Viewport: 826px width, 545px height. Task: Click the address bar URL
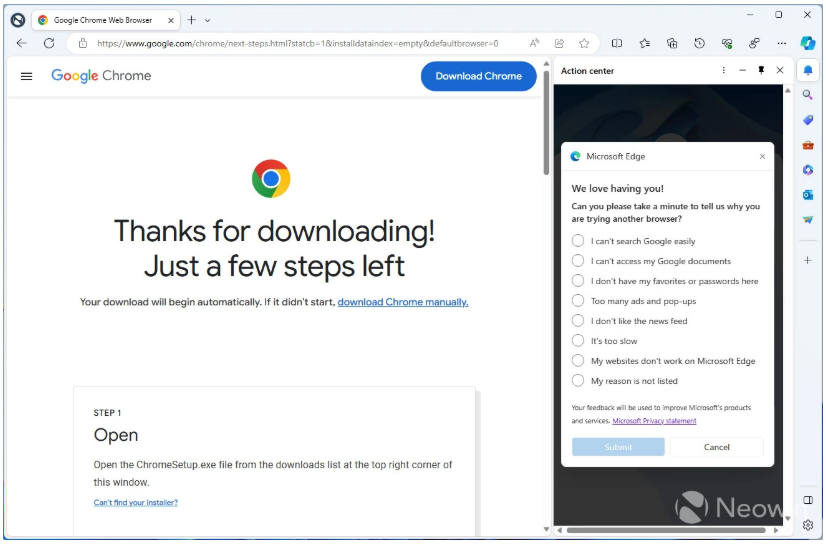[x=298, y=43]
